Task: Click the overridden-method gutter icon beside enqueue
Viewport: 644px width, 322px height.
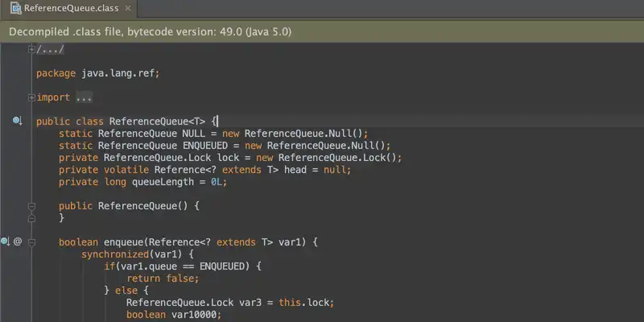Action: point(6,242)
